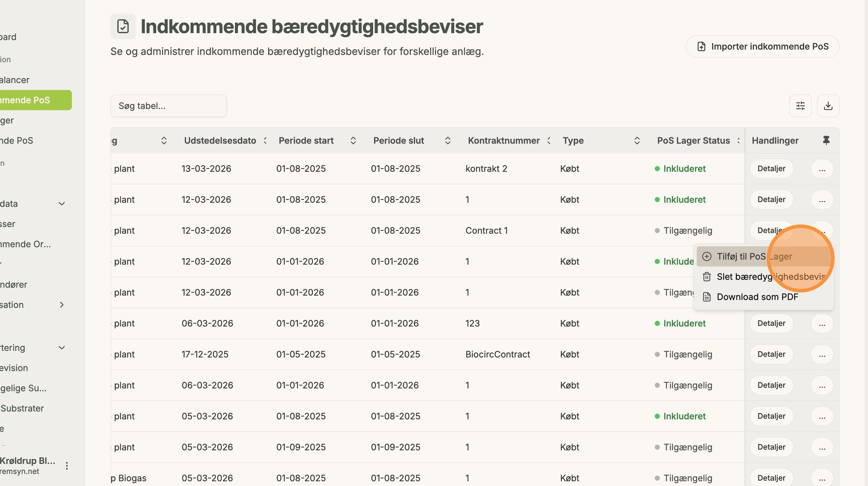
Task: Sort the Type column
Action: click(637, 141)
